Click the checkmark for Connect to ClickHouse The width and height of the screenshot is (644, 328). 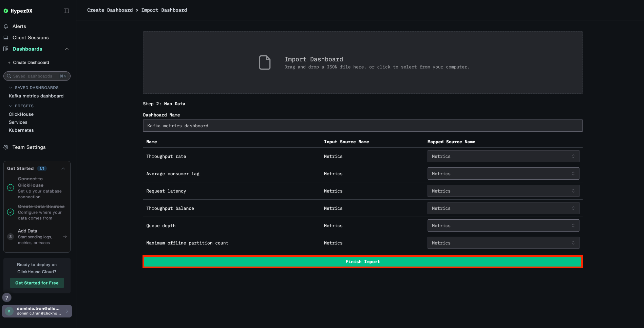pos(10,188)
